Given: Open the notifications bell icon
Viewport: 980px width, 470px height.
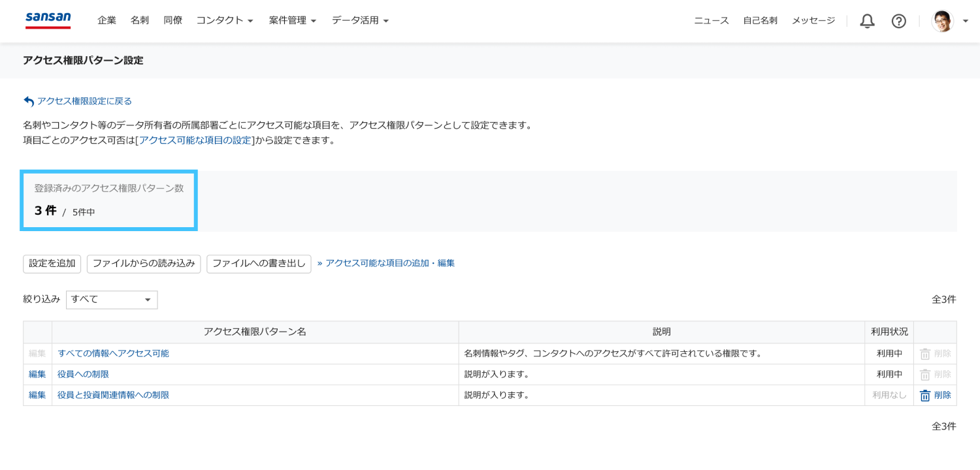Looking at the screenshot, I should (x=867, y=21).
